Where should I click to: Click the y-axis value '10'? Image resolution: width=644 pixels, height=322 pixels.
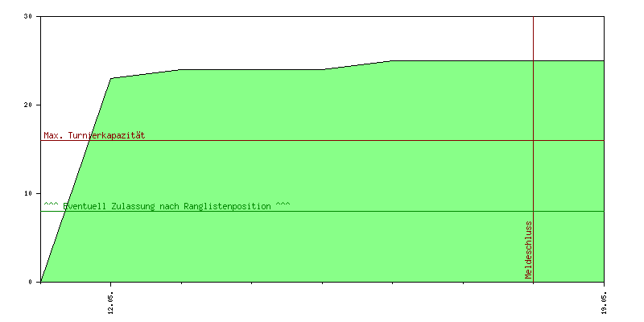(27, 193)
